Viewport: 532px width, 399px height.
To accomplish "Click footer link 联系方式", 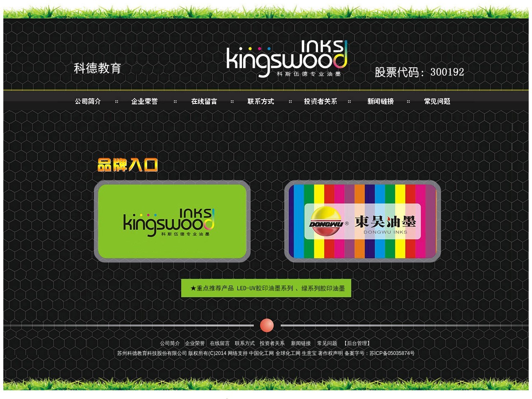I will coord(245,343).
